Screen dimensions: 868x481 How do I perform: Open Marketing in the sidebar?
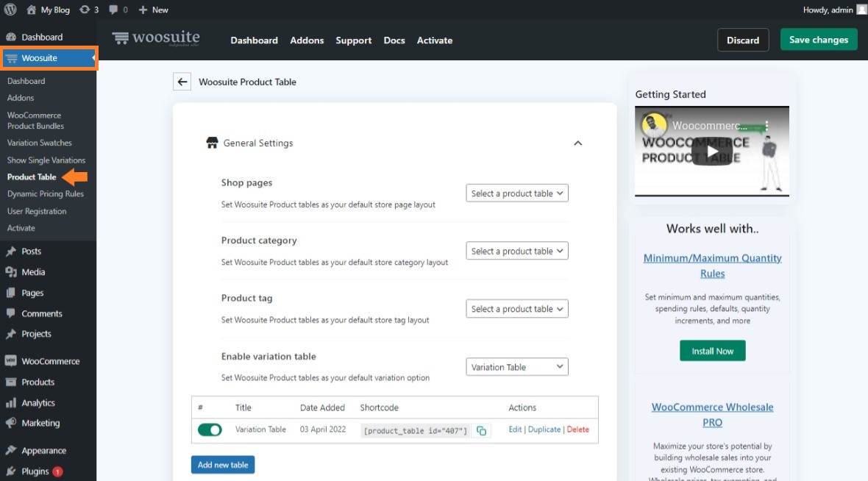pos(40,423)
